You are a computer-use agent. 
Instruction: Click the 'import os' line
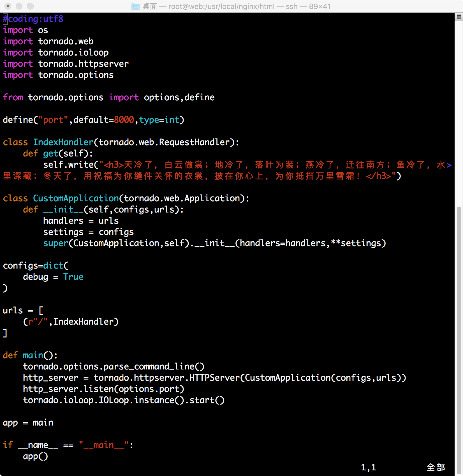[26, 30]
